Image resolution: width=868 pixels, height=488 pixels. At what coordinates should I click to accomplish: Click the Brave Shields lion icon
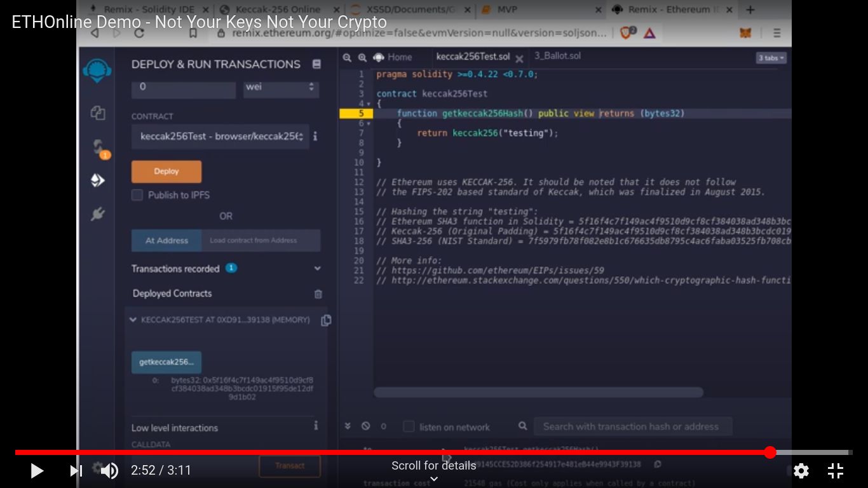coord(627,33)
